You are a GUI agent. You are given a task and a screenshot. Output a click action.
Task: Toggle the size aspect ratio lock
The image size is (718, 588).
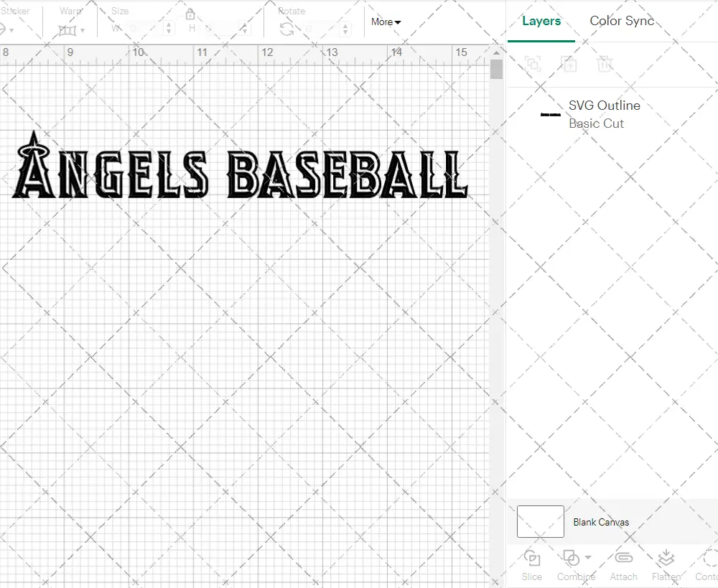(190, 15)
